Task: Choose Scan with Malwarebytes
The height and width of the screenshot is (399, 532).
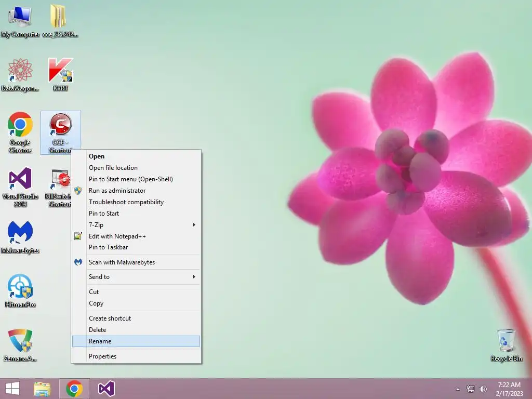Action: click(x=136, y=262)
